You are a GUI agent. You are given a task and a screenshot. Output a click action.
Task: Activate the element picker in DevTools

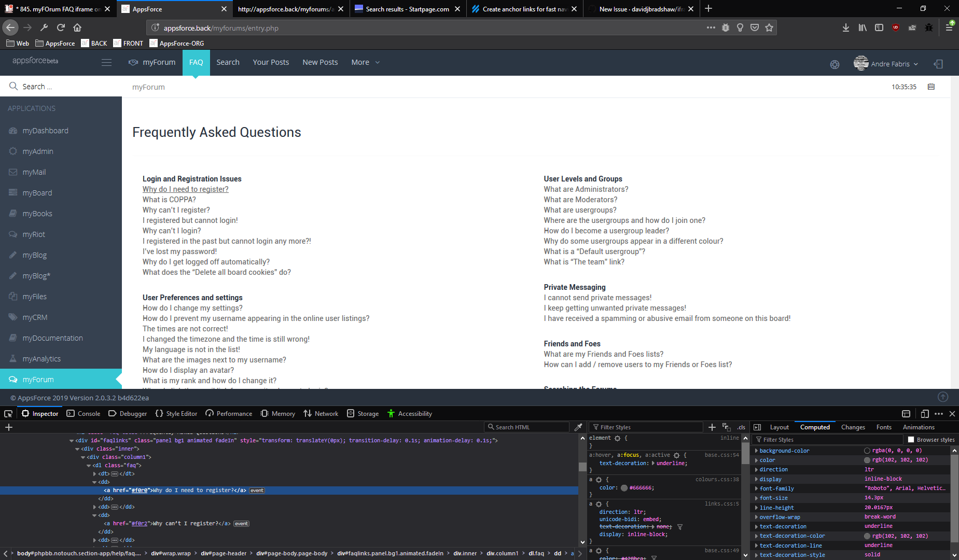[x=8, y=414]
